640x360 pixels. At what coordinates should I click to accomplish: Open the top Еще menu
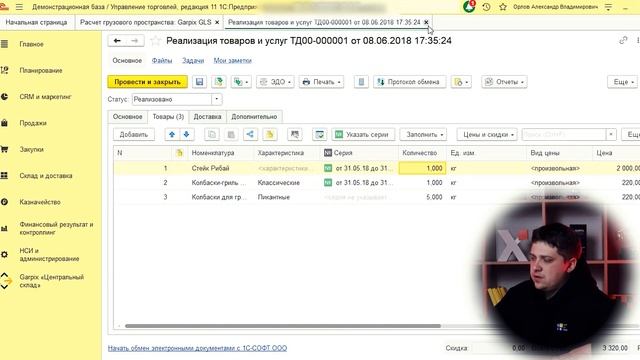pos(623,82)
